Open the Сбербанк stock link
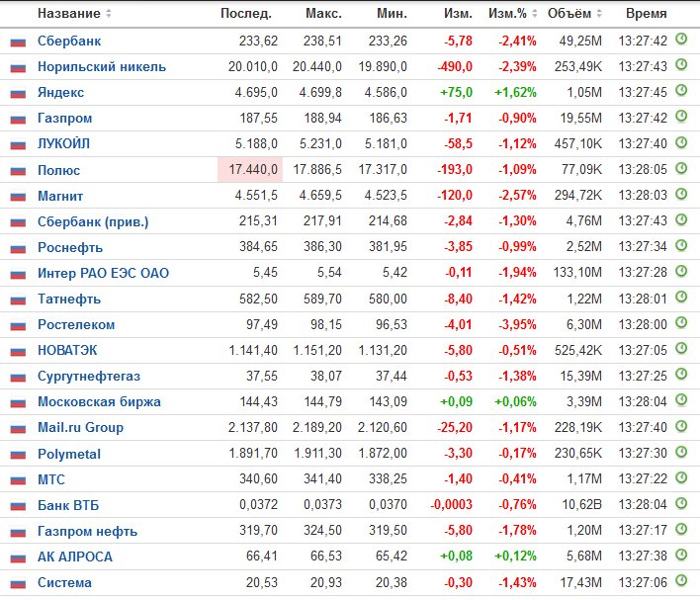The width and height of the screenshot is (700, 600). [69, 42]
